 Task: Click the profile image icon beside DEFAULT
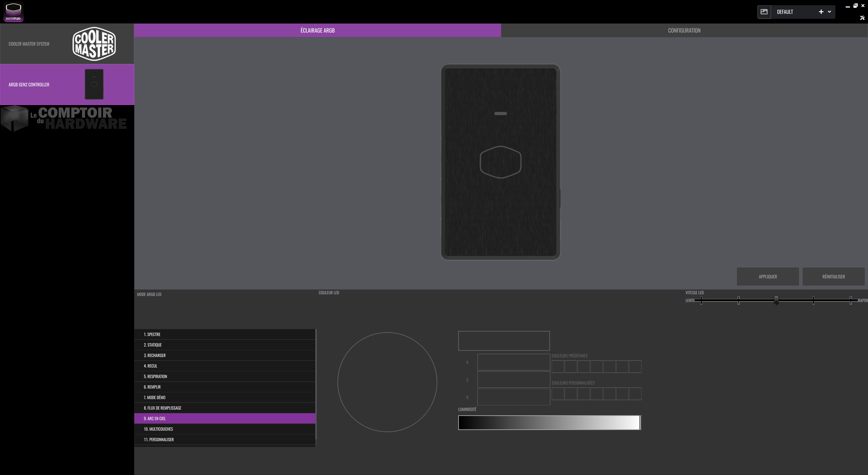tap(764, 12)
